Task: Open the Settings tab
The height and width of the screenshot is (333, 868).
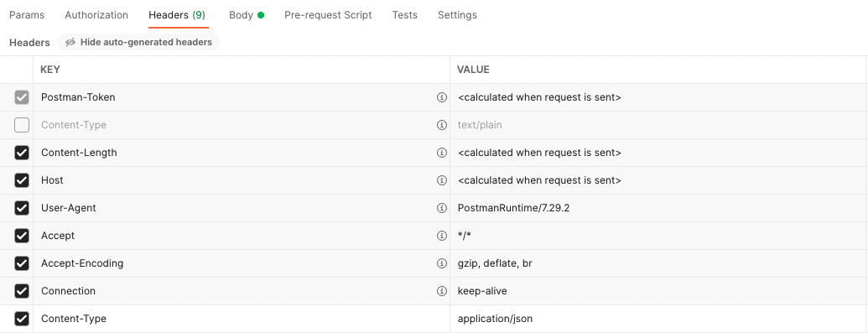Action: tap(457, 15)
